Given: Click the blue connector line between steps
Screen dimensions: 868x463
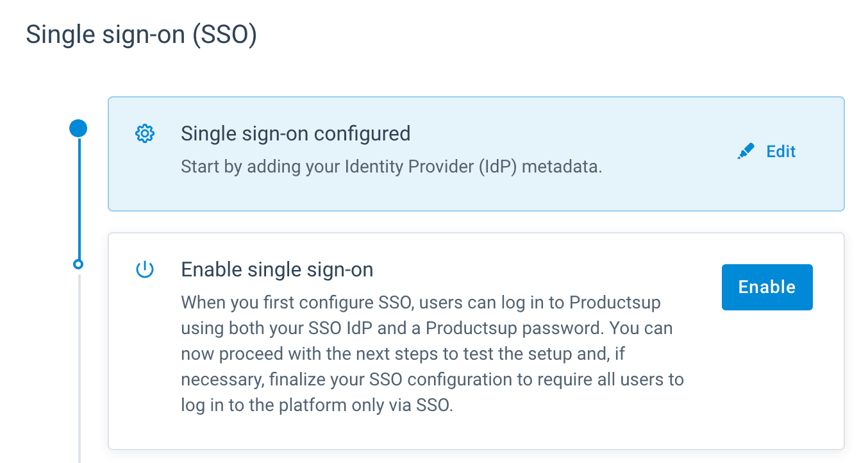Looking at the screenshot, I should pos(79,199).
